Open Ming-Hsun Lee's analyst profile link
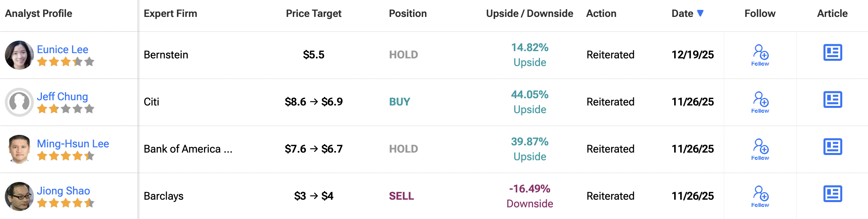Image resolution: width=868 pixels, height=219 pixels. [x=73, y=144]
